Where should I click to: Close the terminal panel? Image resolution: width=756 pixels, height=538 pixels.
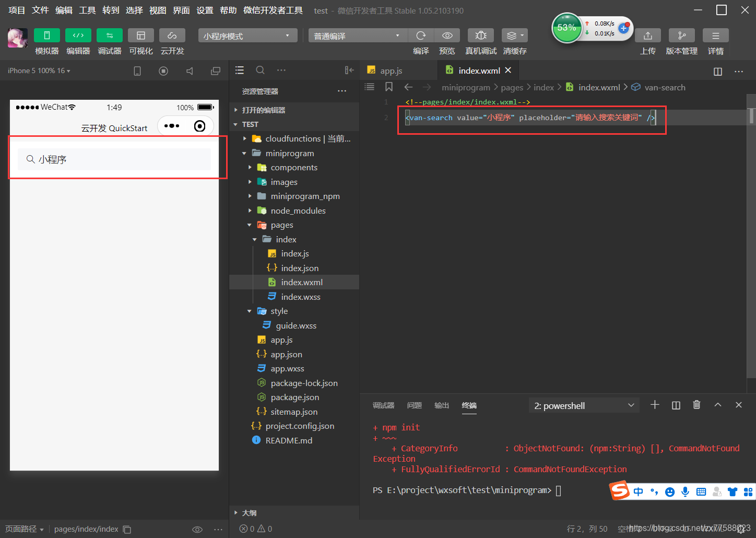pyautogui.click(x=739, y=405)
